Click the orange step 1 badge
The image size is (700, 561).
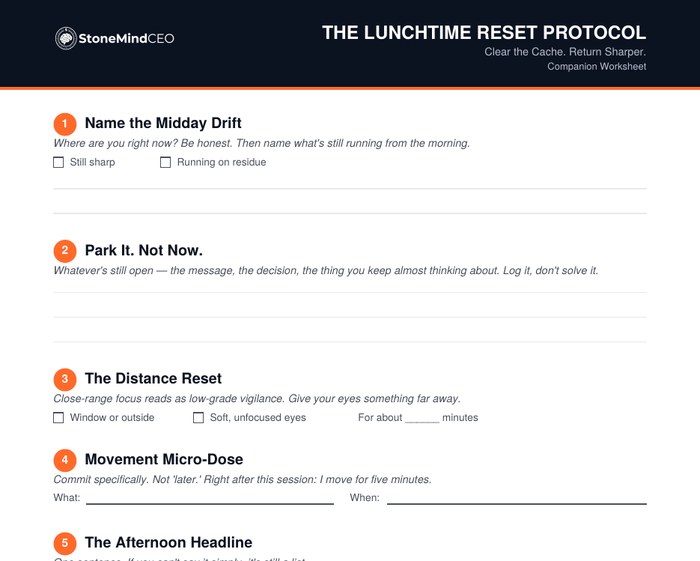[65, 124]
